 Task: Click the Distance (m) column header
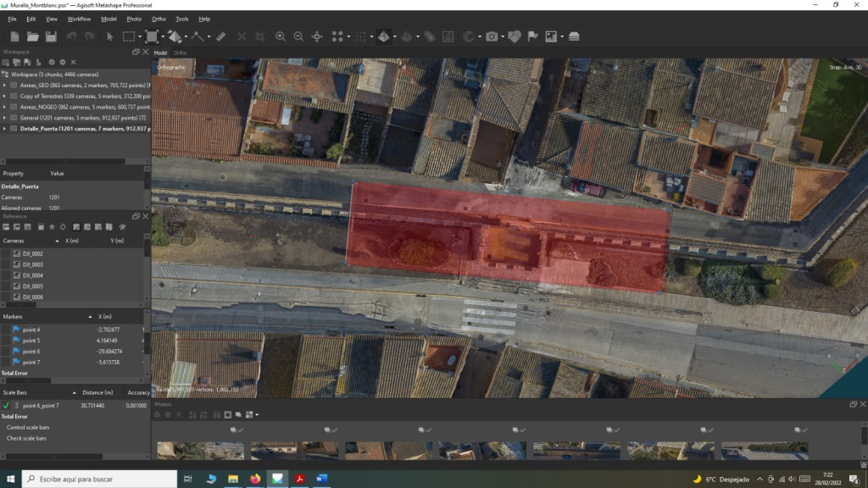(97, 392)
